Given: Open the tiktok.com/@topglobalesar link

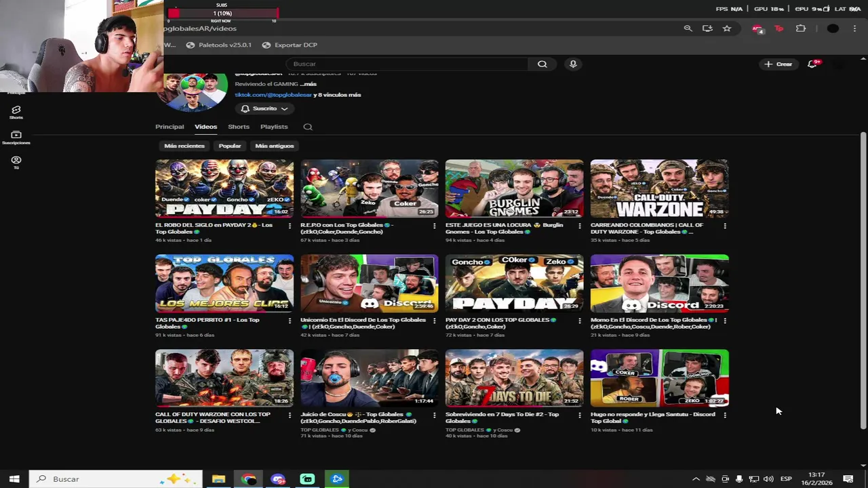Looking at the screenshot, I should pyautogui.click(x=273, y=95).
